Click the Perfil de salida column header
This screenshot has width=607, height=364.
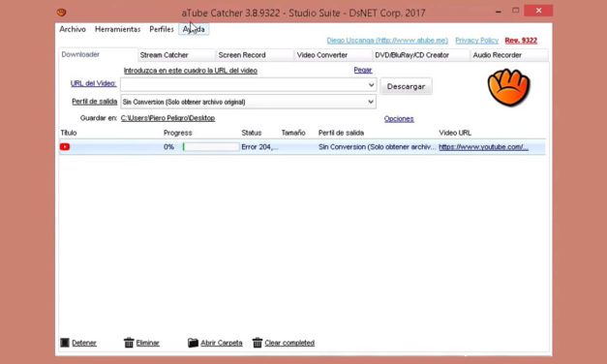pyautogui.click(x=341, y=133)
